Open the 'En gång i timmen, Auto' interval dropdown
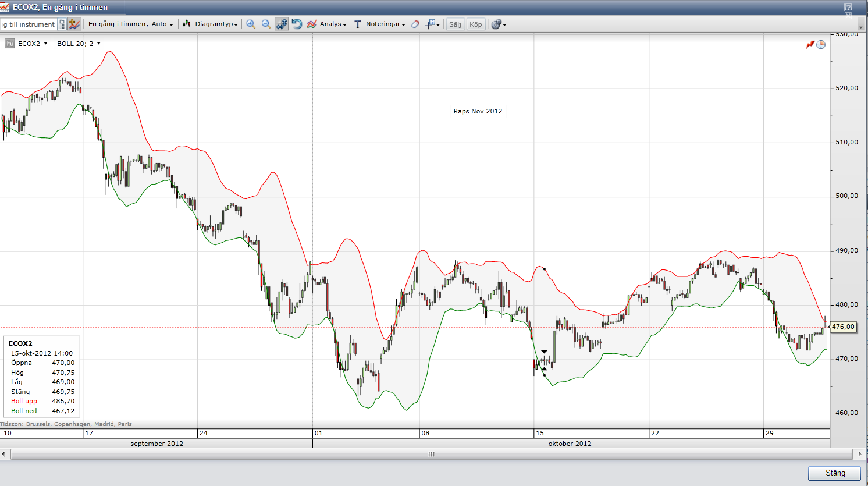 click(x=131, y=24)
